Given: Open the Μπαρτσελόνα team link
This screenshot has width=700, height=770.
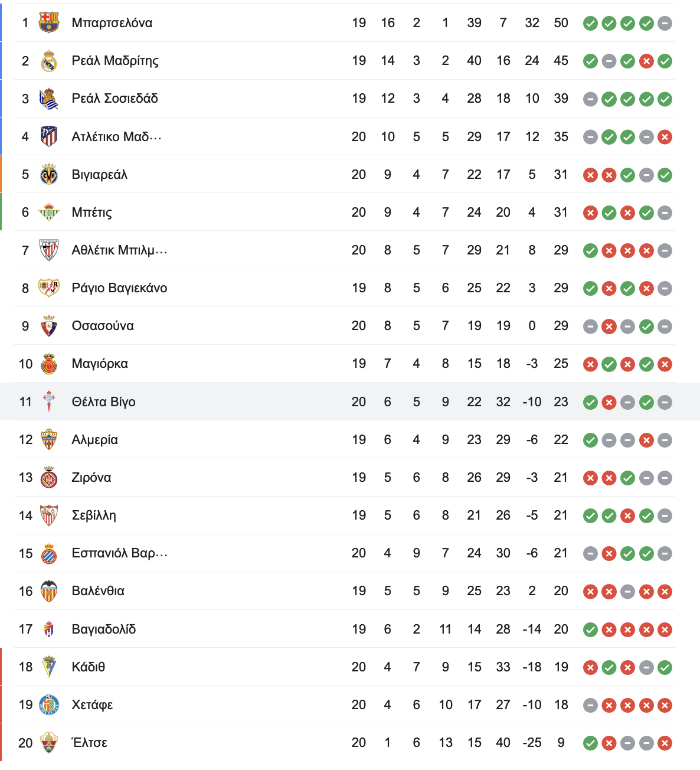Looking at the screenshot, I should [x=112, y=23].
